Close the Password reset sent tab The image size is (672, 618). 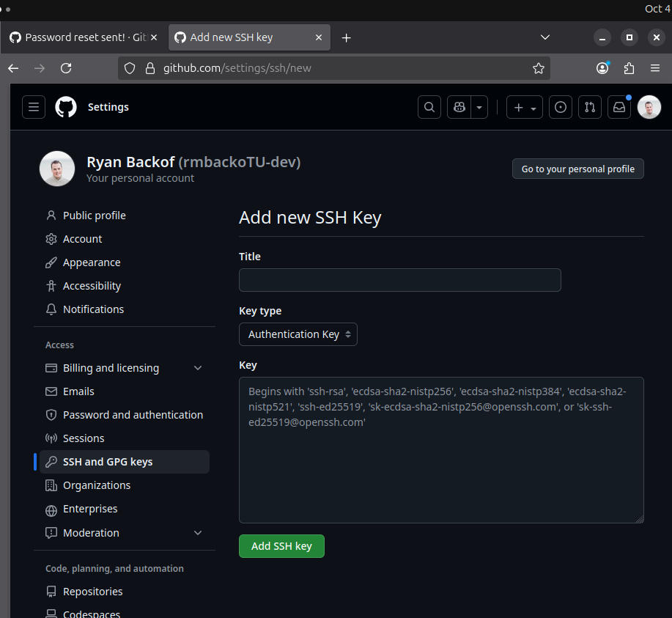click(154, 37)
